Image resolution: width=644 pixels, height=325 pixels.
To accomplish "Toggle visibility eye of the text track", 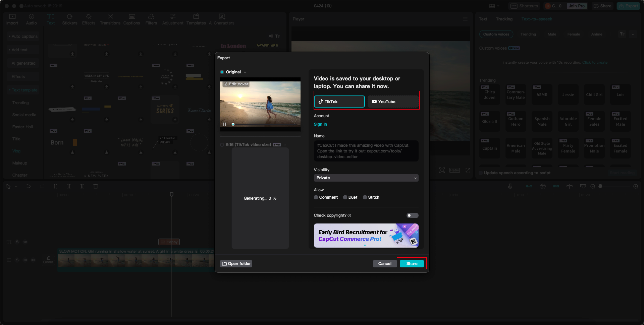I will tap(25, 242).
